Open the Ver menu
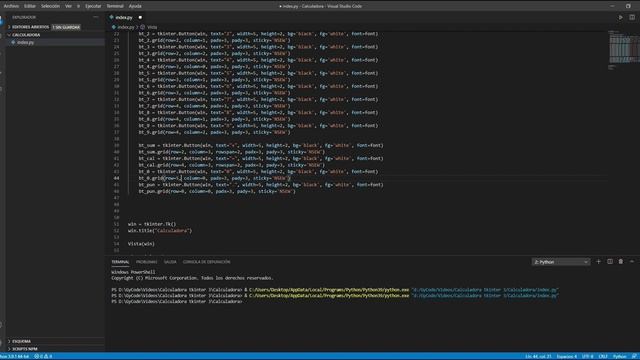Viewport: 640px width, 360px height. [x=68, y=6]
